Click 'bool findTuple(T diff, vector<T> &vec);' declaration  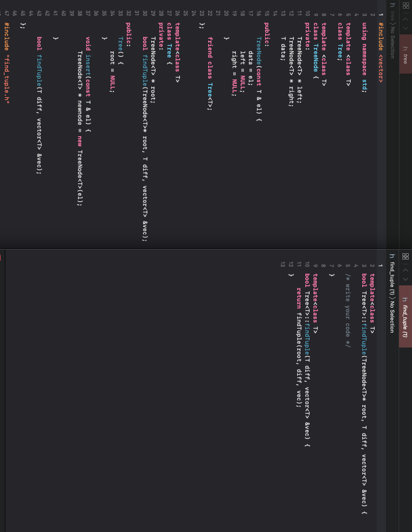point(38,105)
